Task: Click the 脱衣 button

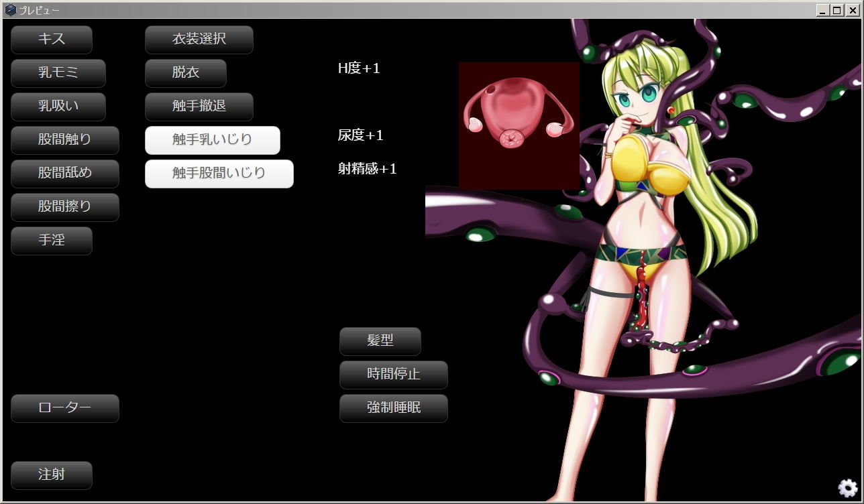Action: click(186, 73)
